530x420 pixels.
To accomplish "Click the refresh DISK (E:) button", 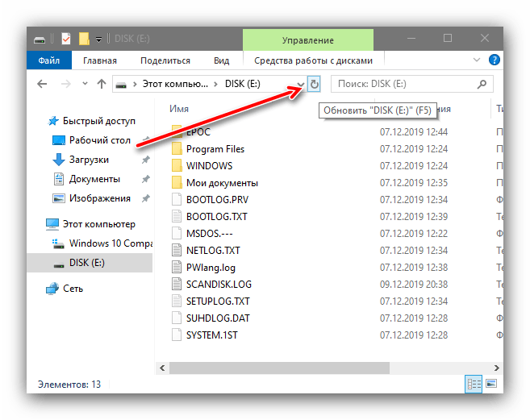I will point(314,84).
